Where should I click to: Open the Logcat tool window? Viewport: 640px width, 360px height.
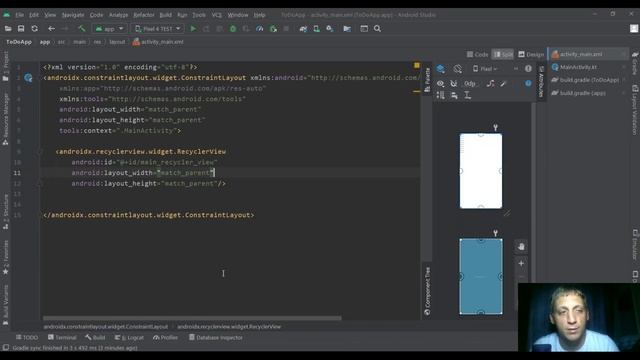coord(129,338)
